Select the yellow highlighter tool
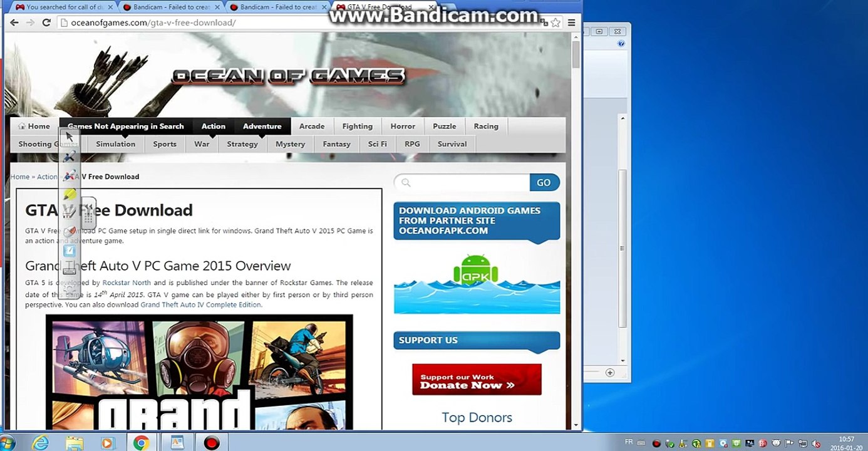 click(70, 195)
